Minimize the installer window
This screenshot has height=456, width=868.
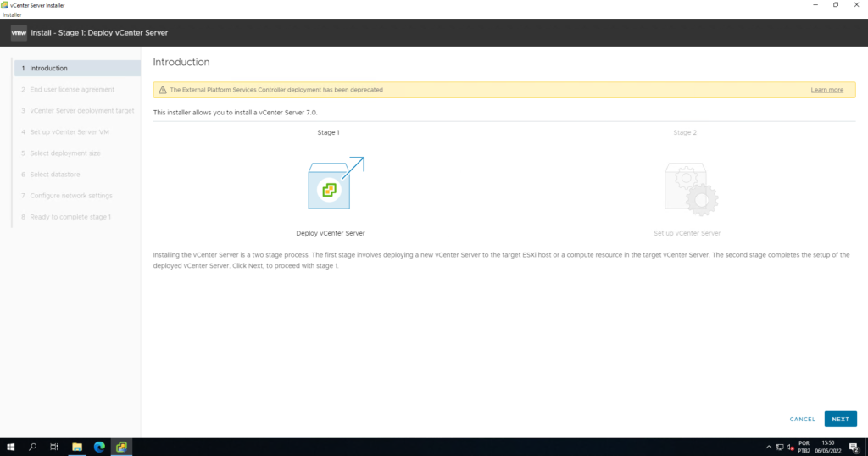815,5
